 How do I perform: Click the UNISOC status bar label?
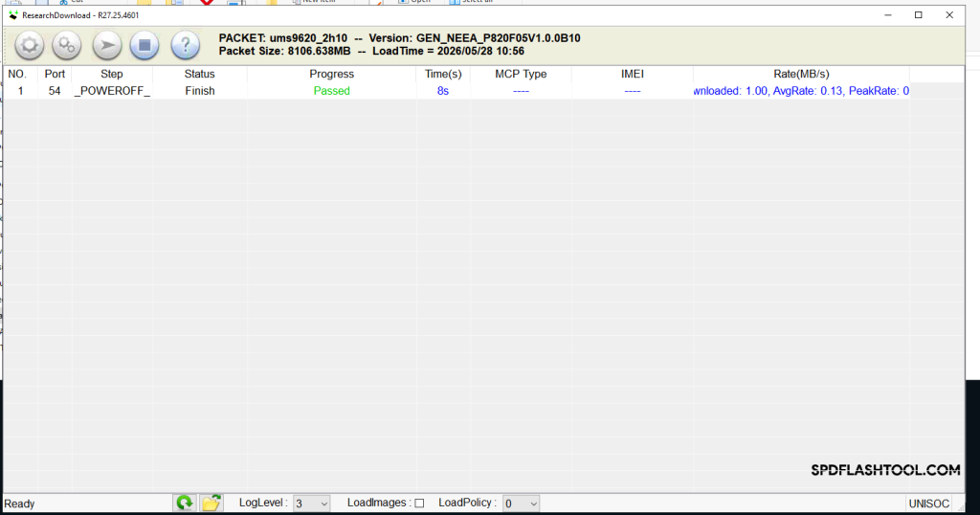tap(928, 504)
